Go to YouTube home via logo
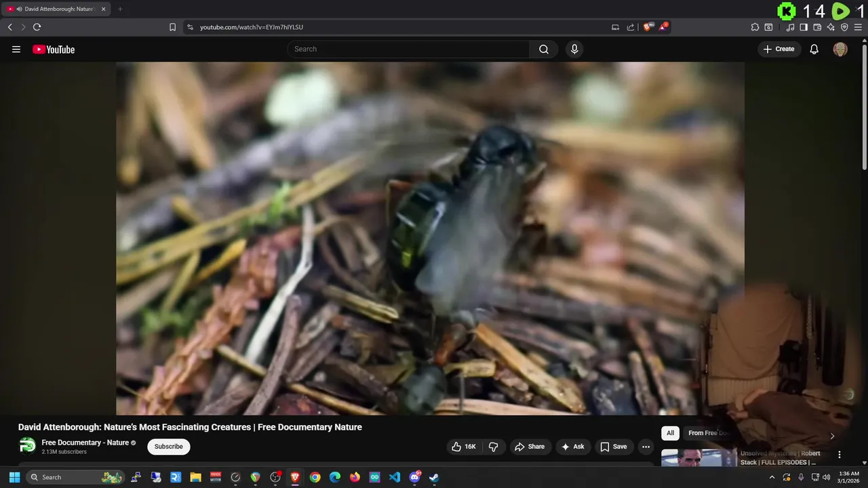868x488 pixels. tap(54, 49)
